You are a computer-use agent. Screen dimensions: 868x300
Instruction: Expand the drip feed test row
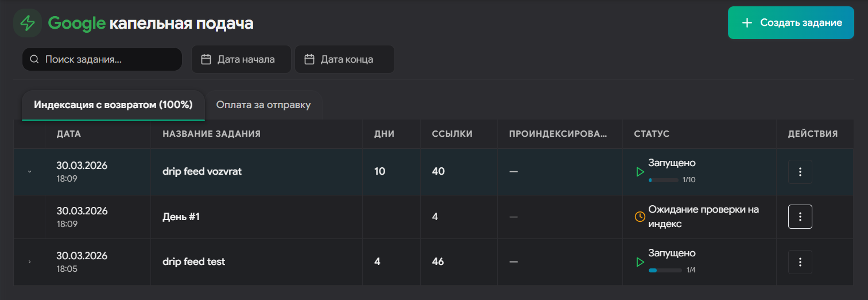(x=30, y=262)
